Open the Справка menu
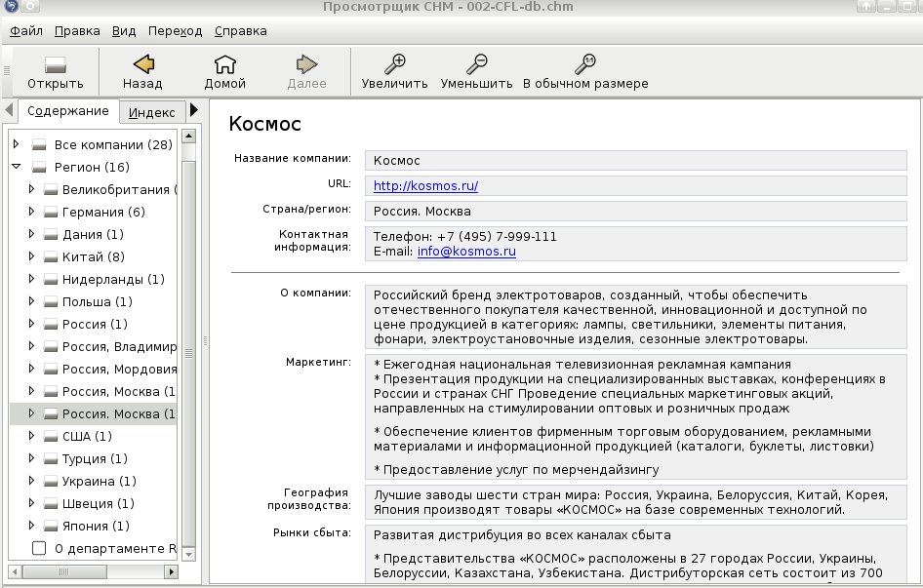The width and height of the screenshot is (923, 588). tap(240, 31)
